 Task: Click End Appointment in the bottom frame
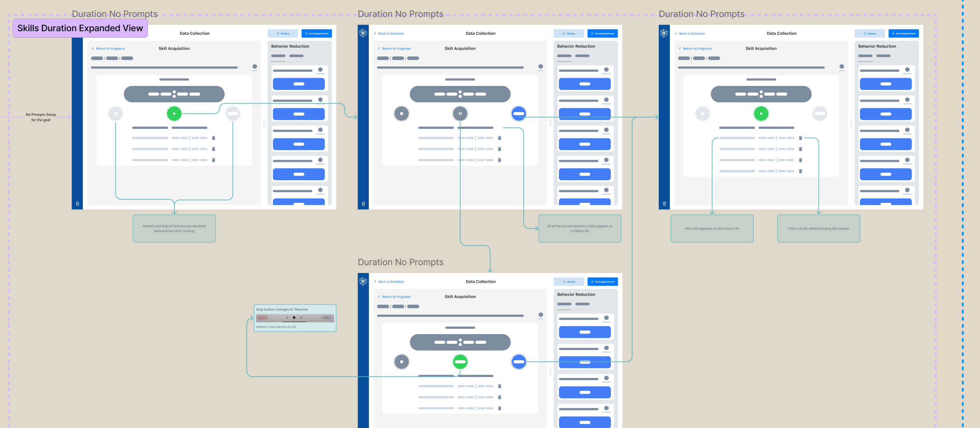coord(603,282)
